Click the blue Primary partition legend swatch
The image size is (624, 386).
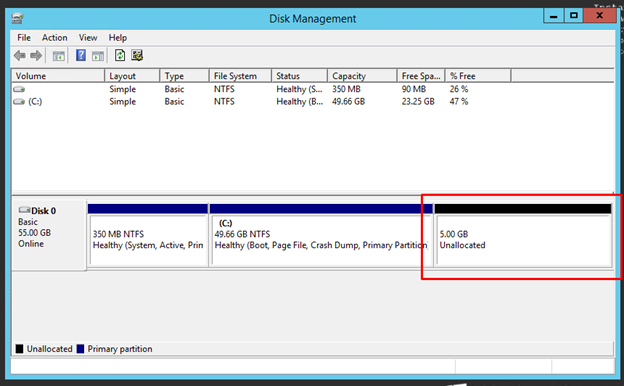coord(80,349)
